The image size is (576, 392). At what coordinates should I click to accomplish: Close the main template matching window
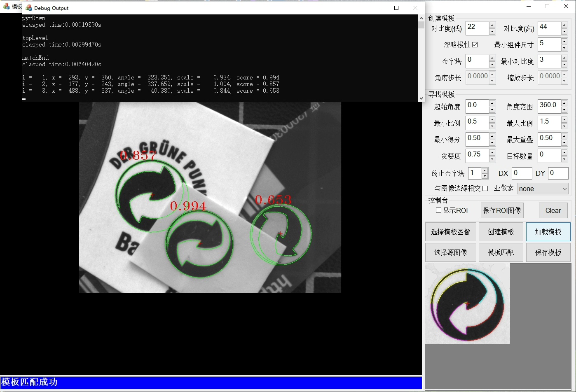(566, 6)
